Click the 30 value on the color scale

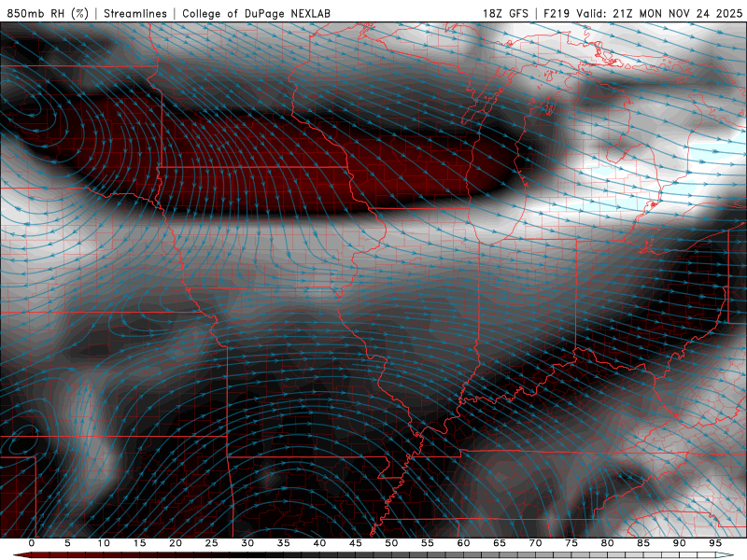click(x=247, y=543)
